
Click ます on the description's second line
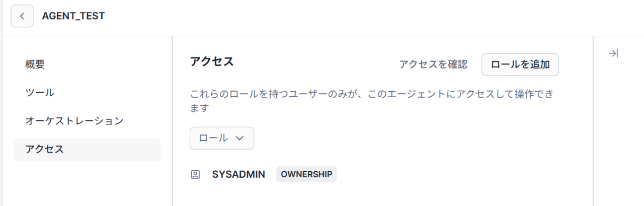tap(199, 108)
